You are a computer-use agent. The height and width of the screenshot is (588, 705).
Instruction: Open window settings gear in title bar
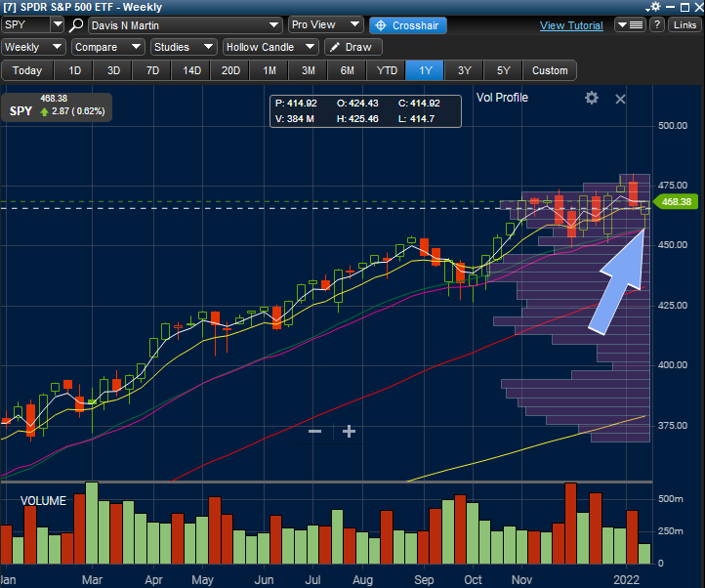[654, 7]
